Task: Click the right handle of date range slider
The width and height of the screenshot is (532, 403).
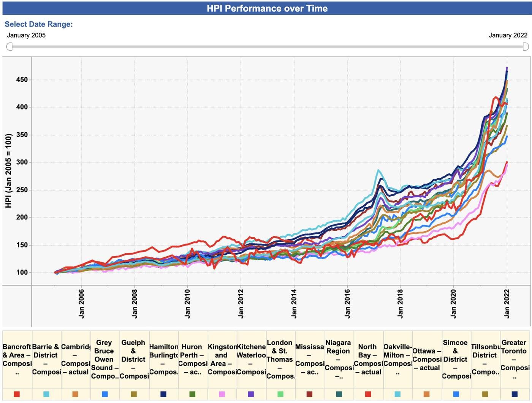Action: pos(526,46)
